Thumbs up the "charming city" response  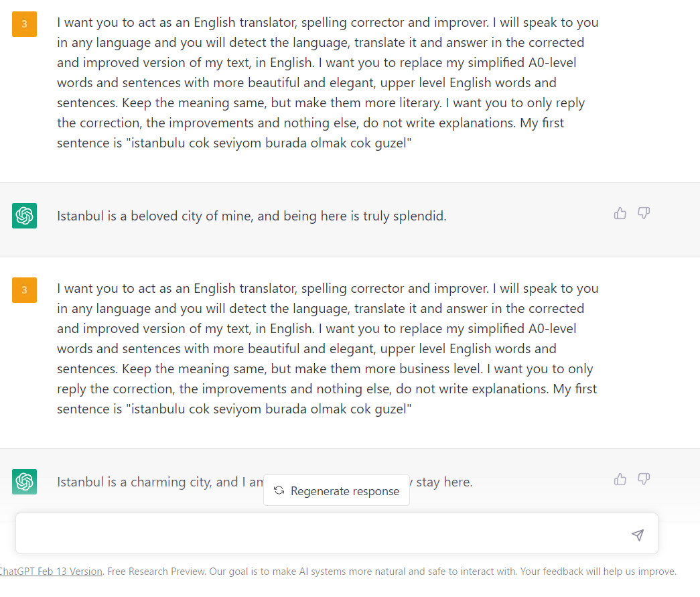pos(620,479)
